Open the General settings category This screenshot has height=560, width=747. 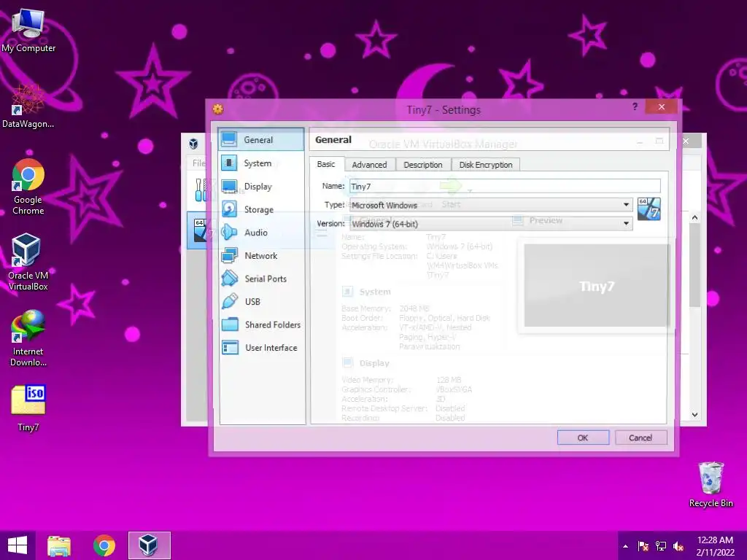click(260, 139)
